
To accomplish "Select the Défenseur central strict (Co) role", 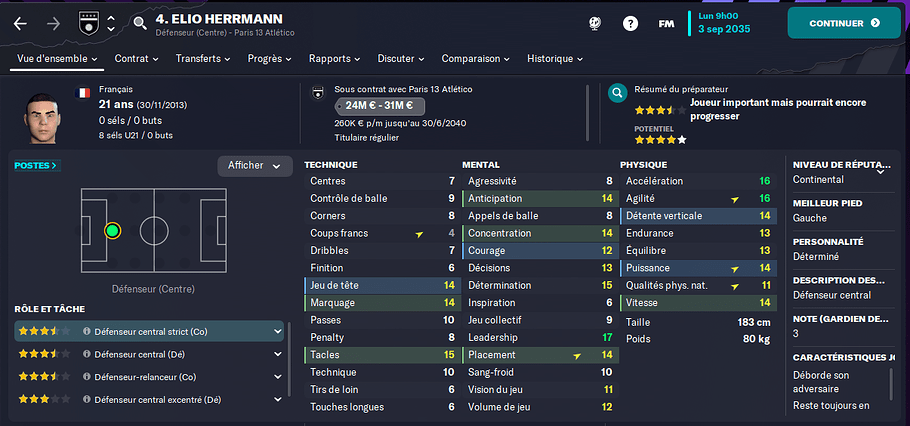I will (x=149, y=331).
